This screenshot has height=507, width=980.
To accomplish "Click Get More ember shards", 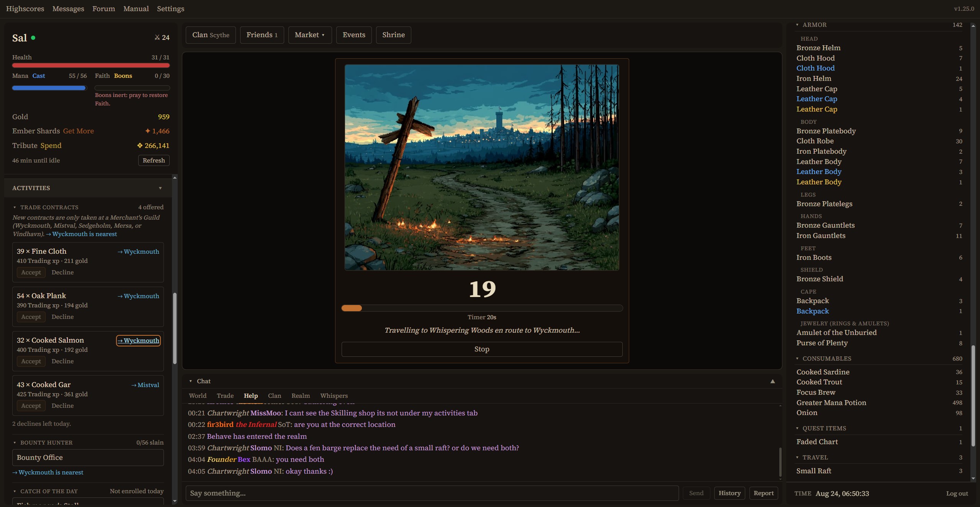I will [x=79, y=131].
